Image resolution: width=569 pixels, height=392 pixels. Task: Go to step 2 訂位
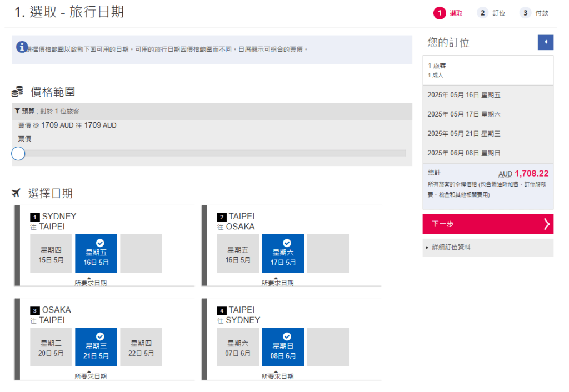pos(491,13)
